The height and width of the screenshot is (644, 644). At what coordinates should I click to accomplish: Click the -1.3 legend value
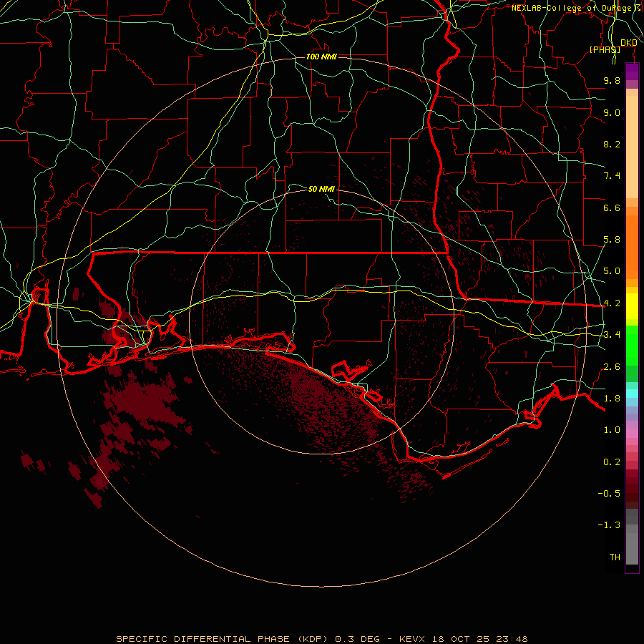point(609,525)
